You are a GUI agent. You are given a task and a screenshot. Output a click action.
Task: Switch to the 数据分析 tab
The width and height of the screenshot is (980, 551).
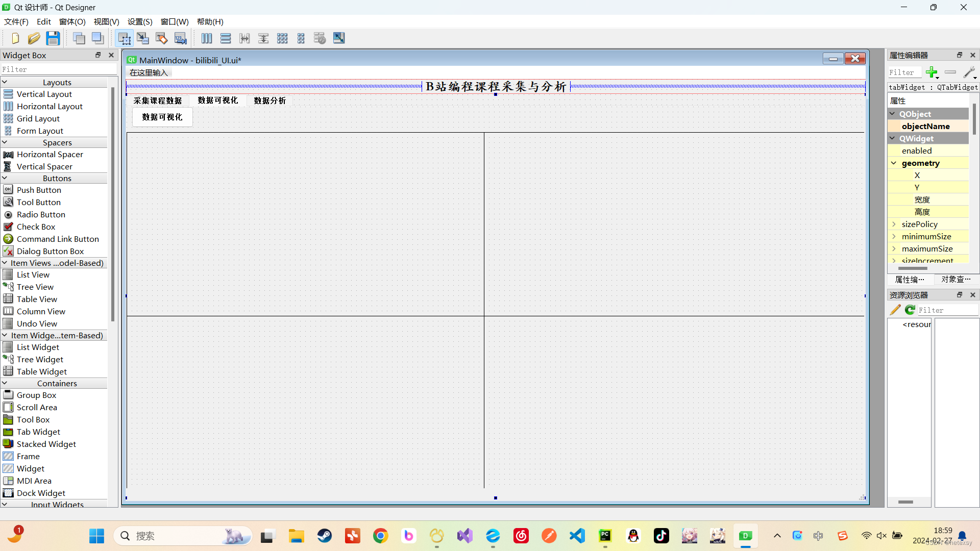[x=270, y=101]
